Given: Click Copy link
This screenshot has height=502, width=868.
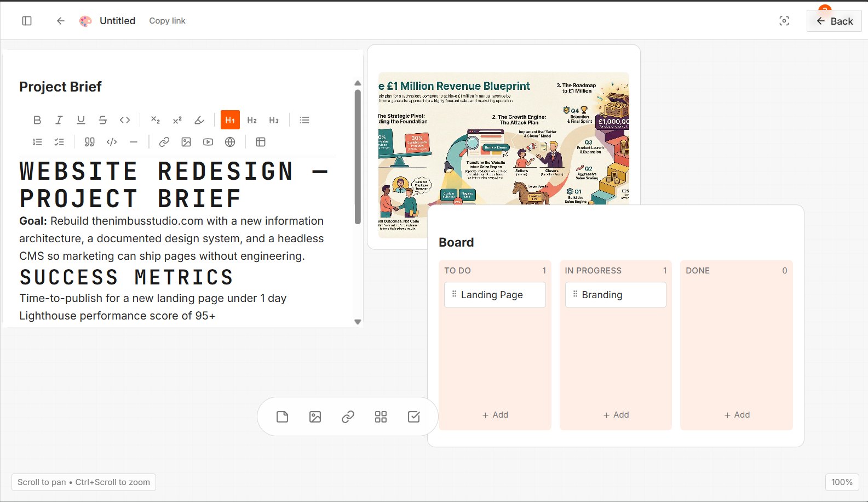Looking at the screenshot, I should (x=167, y=21).
